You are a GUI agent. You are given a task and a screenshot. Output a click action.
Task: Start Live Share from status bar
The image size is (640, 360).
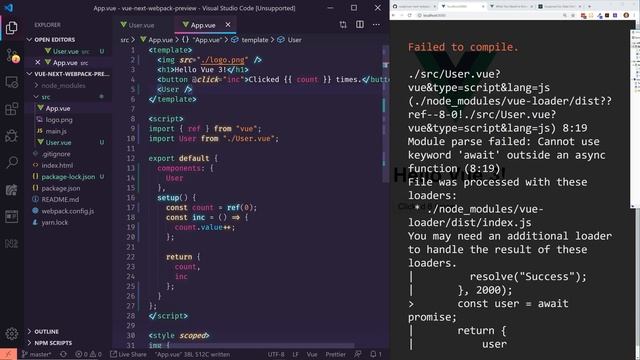pos(128,354)
